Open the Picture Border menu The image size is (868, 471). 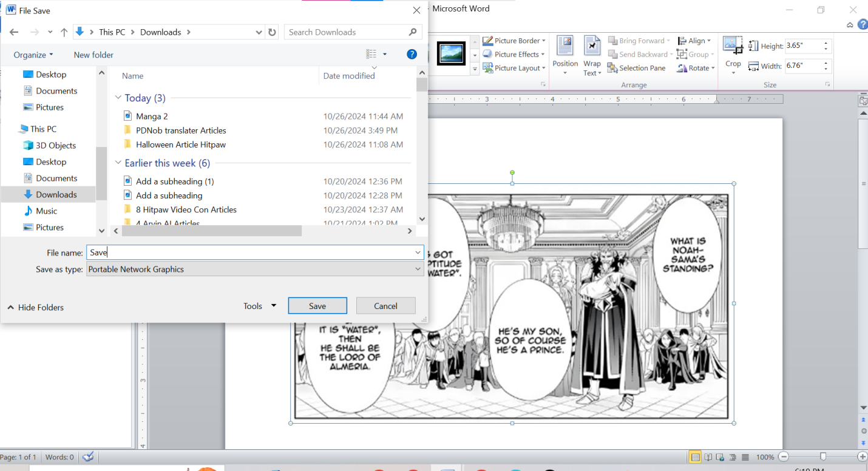(x=514, y=40)
